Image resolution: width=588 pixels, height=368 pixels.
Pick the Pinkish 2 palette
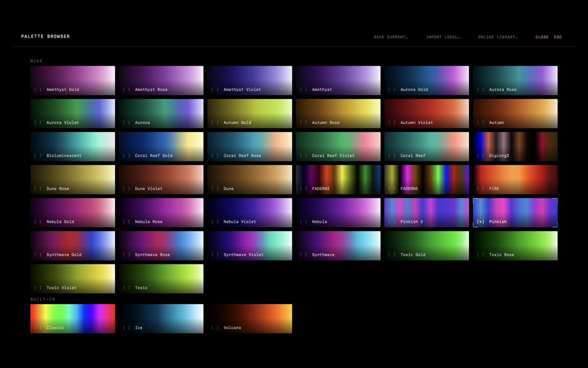(x=427, y=212)
